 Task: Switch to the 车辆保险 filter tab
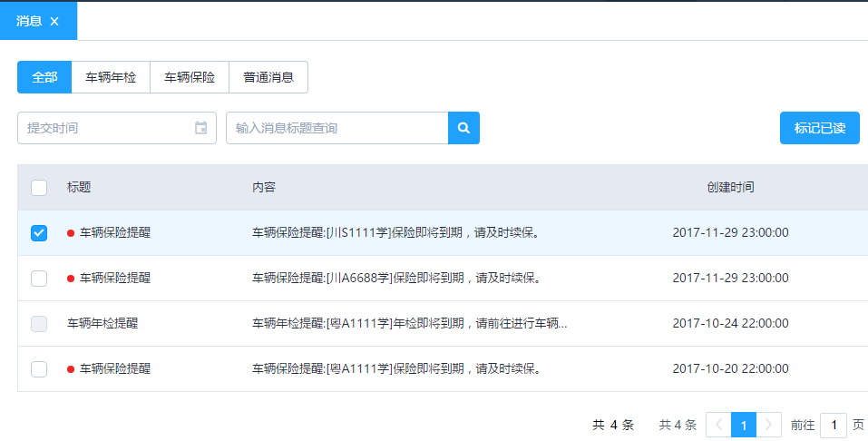pyautogui.click(x=190, y=78)
